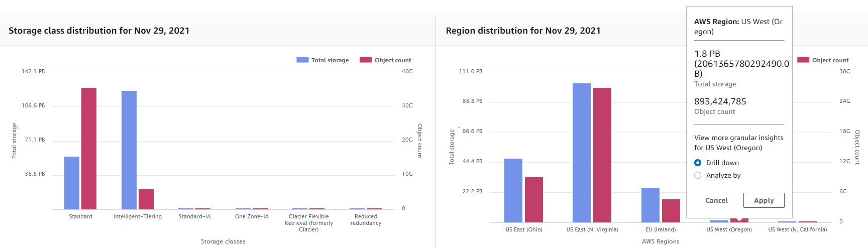Click Object count legend swatch in storage class chart
The image size is (868, 248).
(366, 60)
